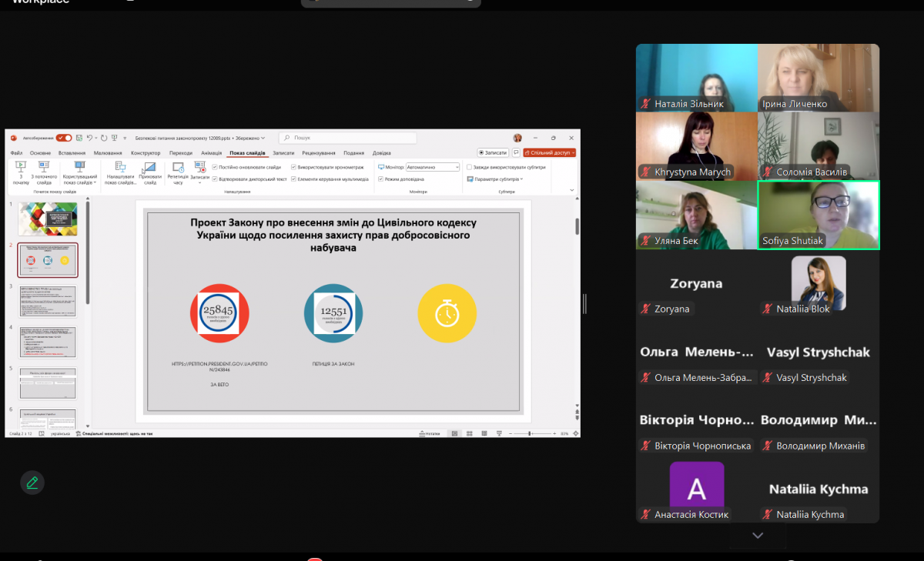Viewport: 924px width, 561px height.
Task: Start slideshow from beginning icon
Action: [x=21, y=167]
